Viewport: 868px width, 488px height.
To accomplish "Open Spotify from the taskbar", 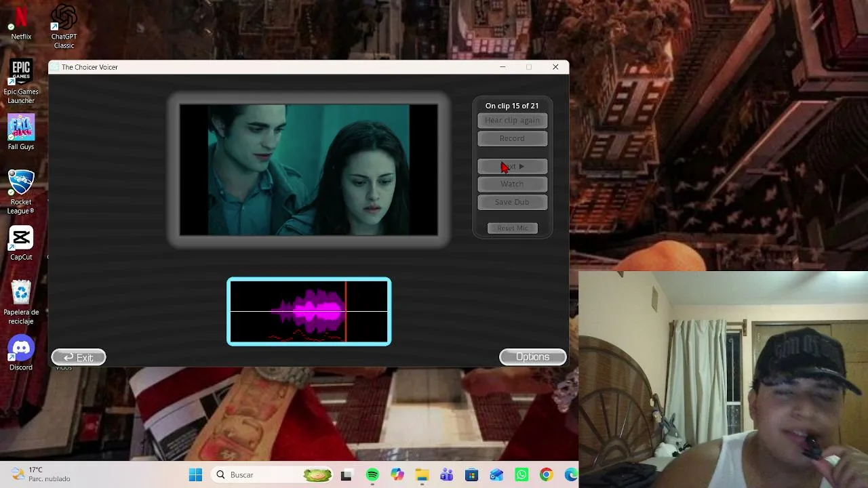I will pos(372,475).
